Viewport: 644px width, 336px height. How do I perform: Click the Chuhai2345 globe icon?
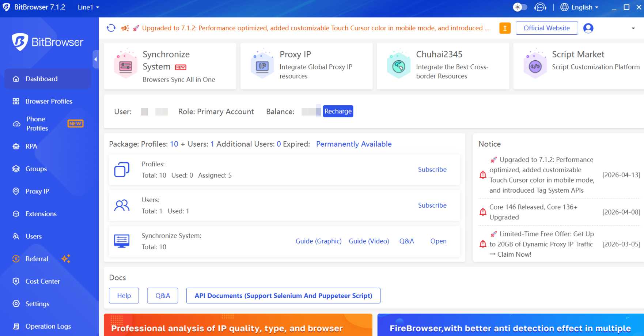[398, 66]
